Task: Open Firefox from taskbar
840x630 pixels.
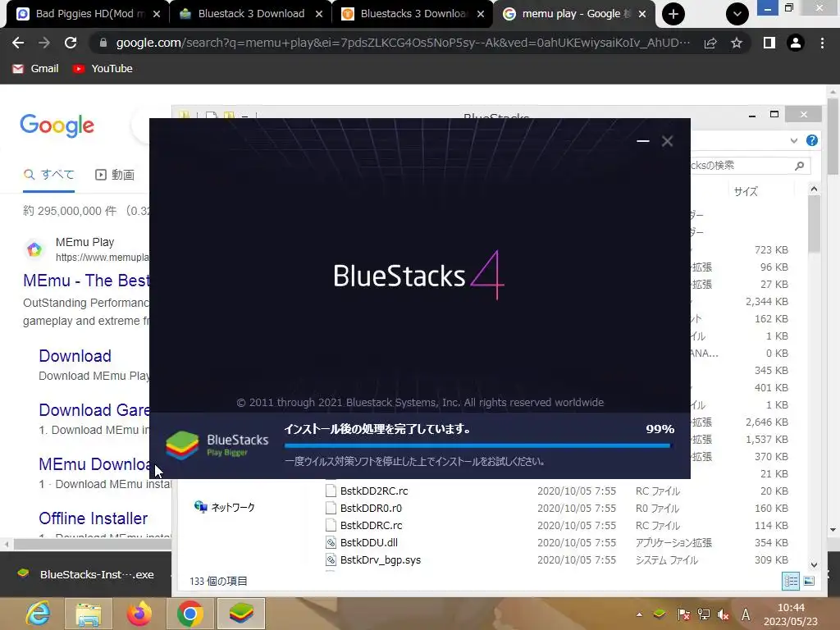Action: [x=139, y=614]
